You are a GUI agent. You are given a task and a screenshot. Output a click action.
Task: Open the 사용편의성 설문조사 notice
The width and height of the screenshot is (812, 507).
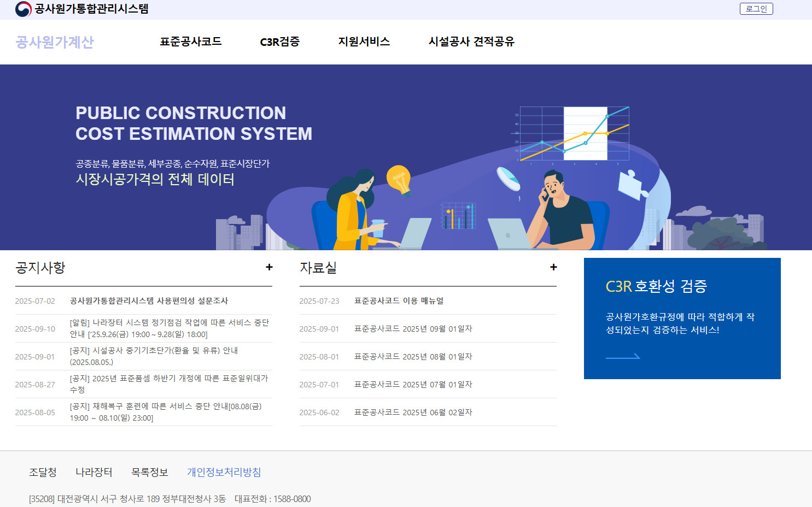point(150,300)
